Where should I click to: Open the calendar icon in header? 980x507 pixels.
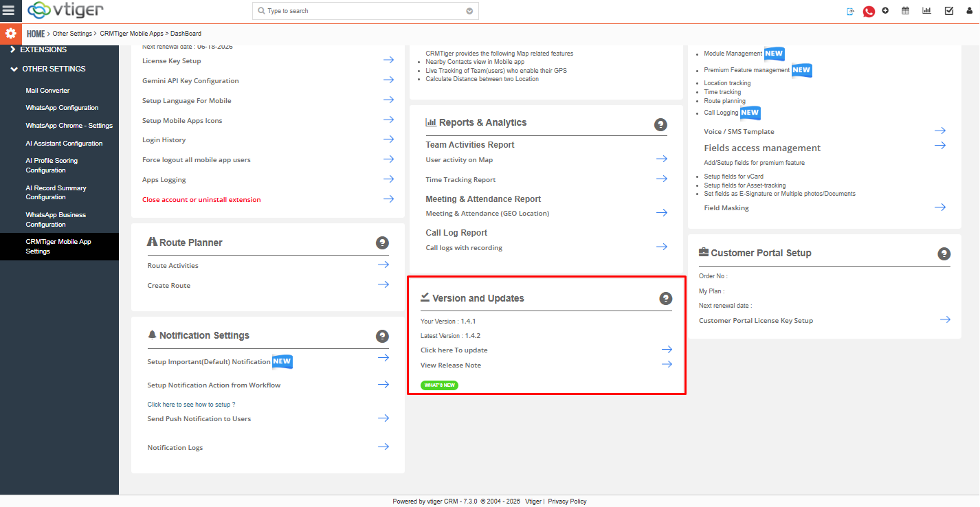point(905,10)
